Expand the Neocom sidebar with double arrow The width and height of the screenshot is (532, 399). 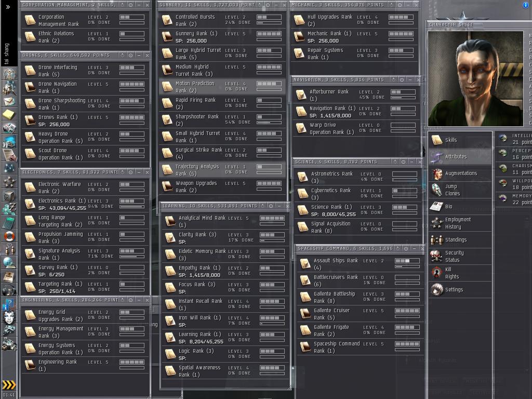pos(8,6)
